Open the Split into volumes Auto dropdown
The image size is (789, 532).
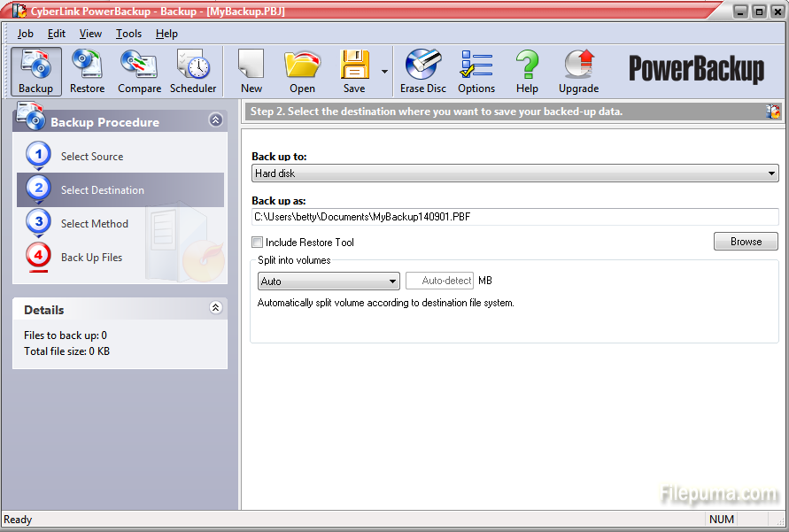click(x=393, y=281)
